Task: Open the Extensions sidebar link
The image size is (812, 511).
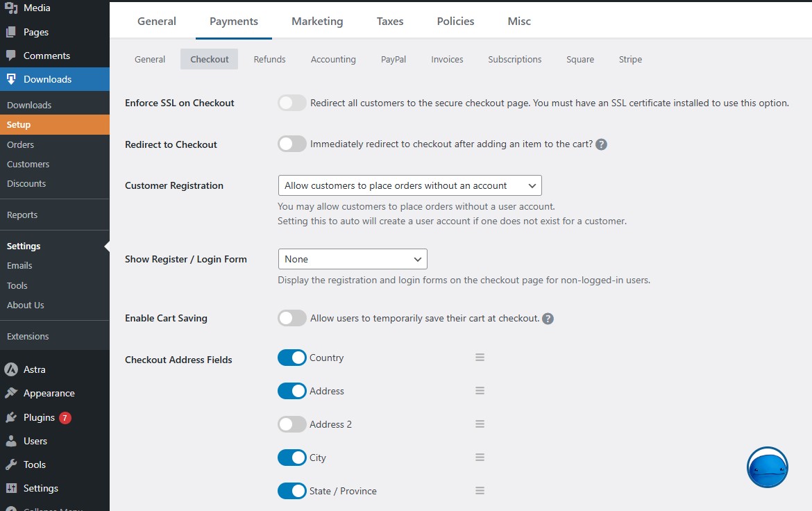Action: pyautogui.click(x=28, y=336)
